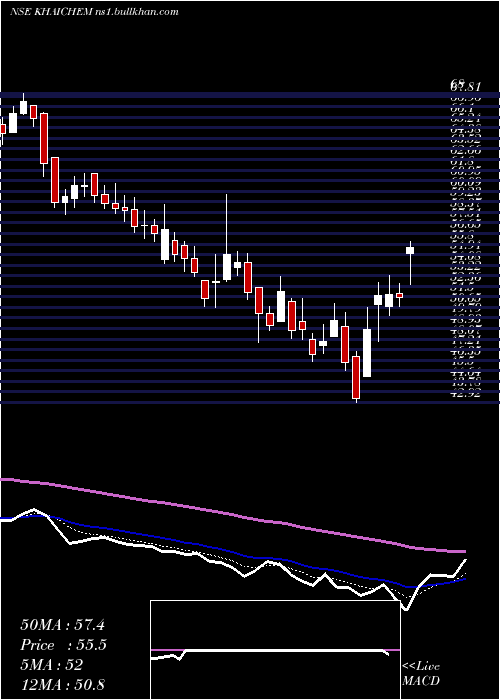Click the 67.81 top price axis label
500x700 pixels.
465,87
